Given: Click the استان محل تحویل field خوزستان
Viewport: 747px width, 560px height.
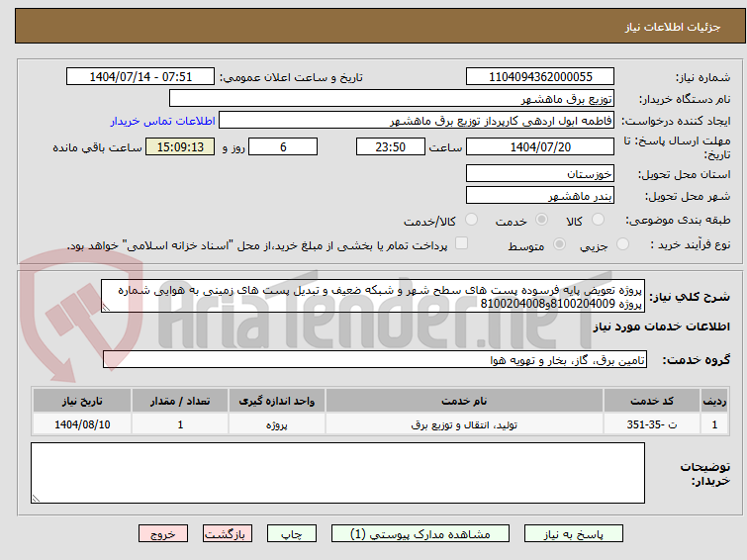Looking at the screenshot, I should click(540, 174).
